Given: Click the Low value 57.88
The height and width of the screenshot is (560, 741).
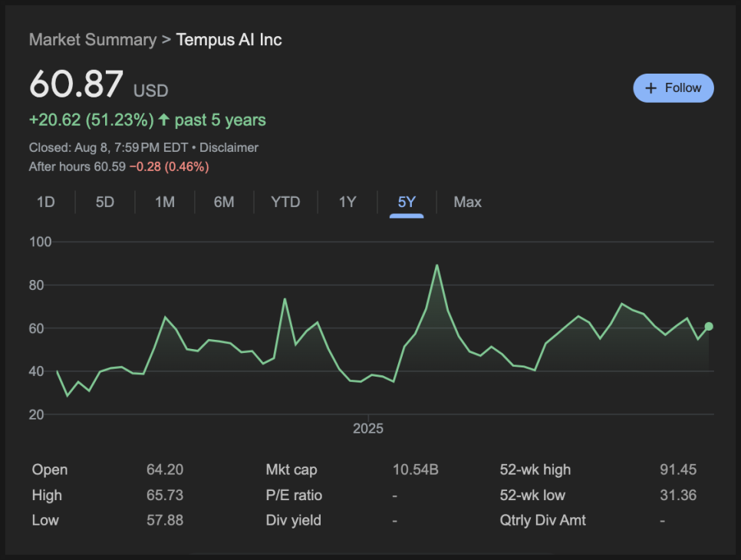Looking at the screenshot, I should [165, 520].
